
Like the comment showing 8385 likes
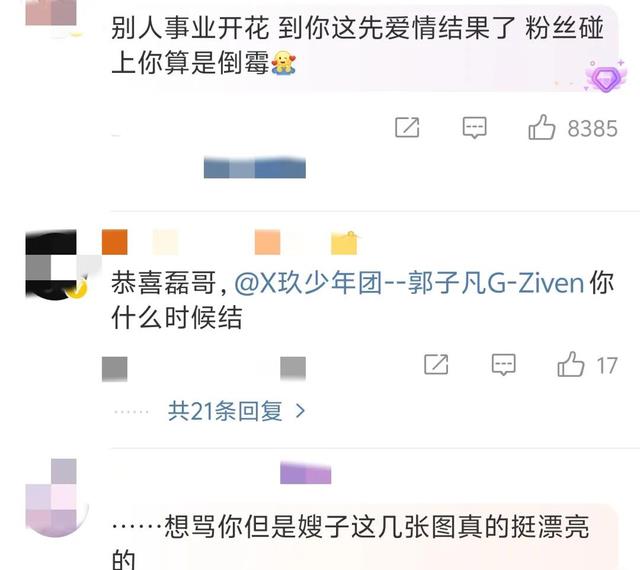click(542, 127)
